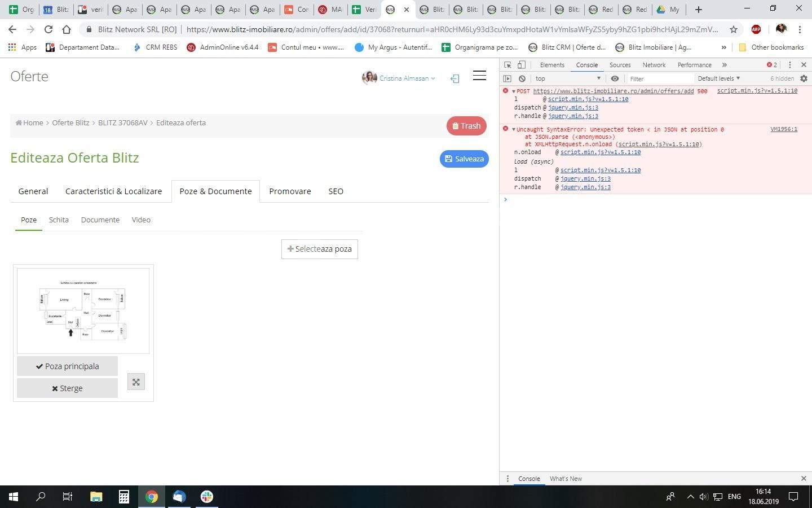The image size is (812, 508).
Task: Toggle live expression eye icon
Action: tap(615, 78)
